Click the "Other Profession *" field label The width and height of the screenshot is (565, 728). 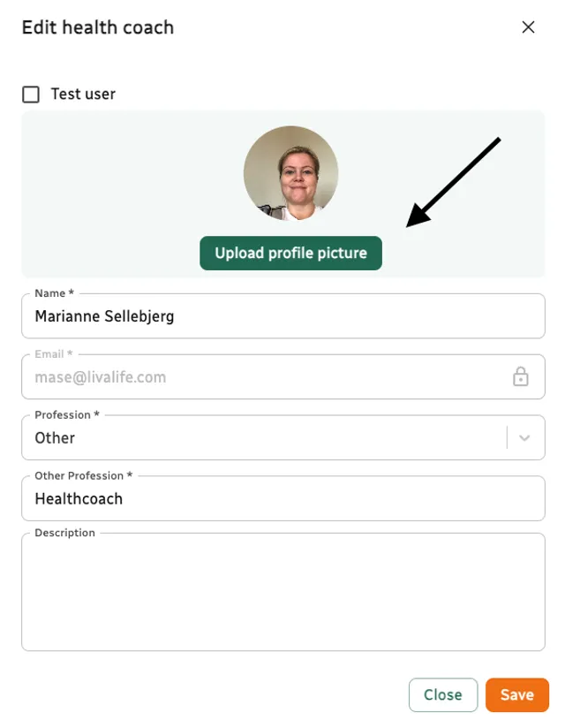(84, 476)
